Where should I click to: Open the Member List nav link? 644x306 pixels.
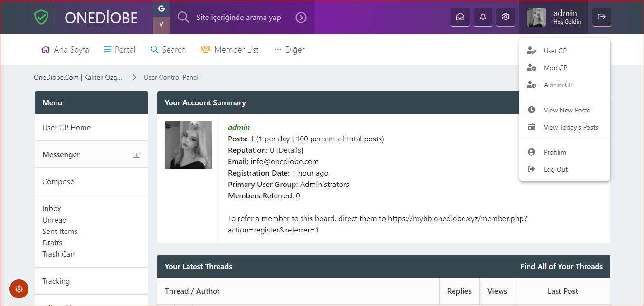[230, 50]
